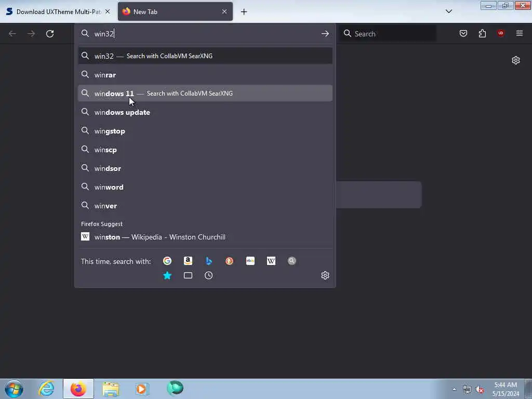The image size is (532, 399).
Task: Search this time with Google
Action: pos(167,261)
